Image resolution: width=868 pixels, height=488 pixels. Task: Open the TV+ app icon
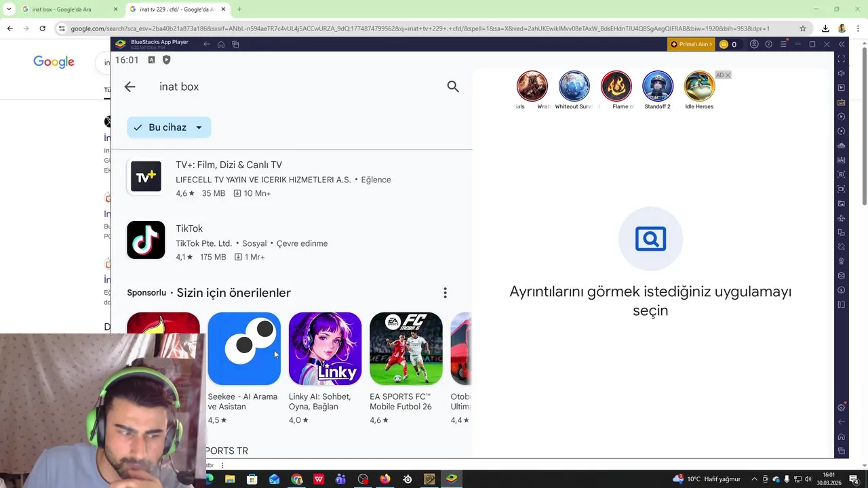coord(146,176)
